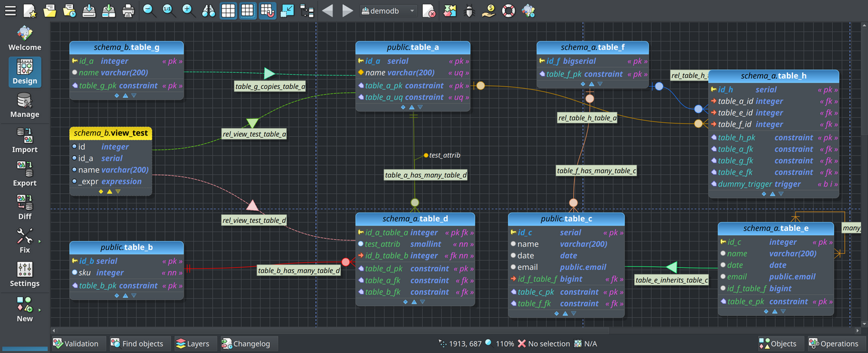Open recent models list icon
This screenshot has width=868, height=353.
(69, 11)
